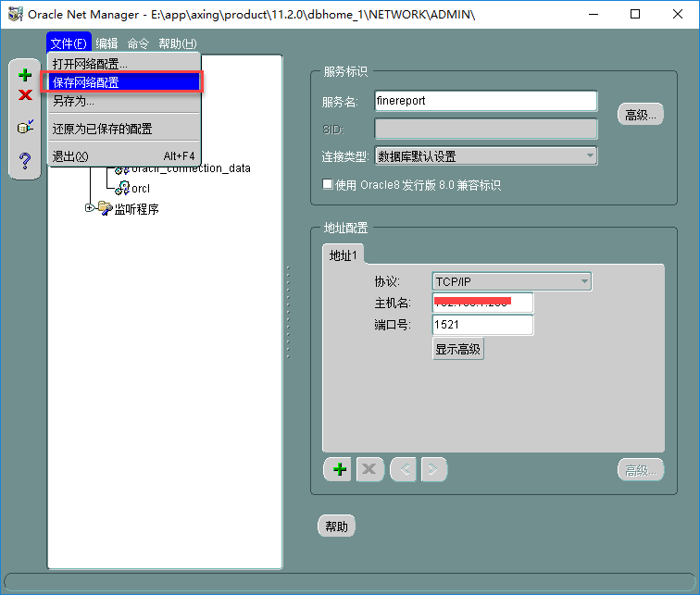Open the 命令 menu
The width and height of the screenshot is (700, 595).
coord(138,43)
